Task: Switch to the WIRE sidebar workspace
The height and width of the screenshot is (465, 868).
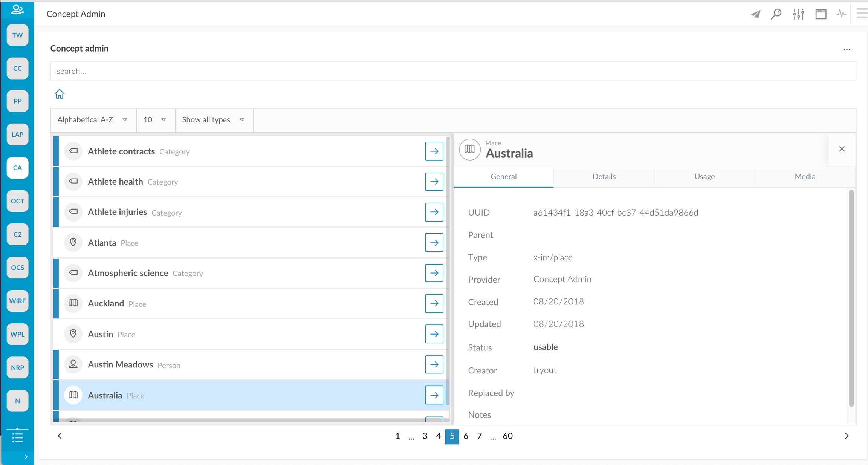Action: click(17, 301)
